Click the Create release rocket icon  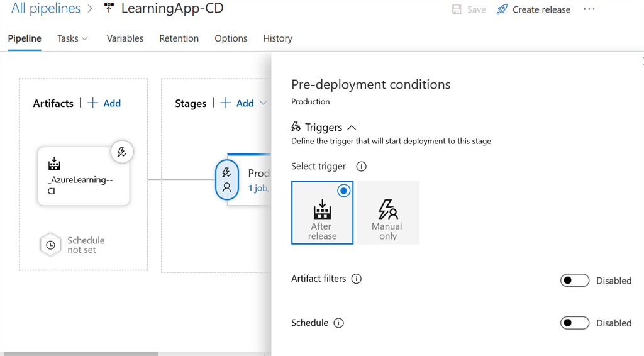tap(502, 9)
